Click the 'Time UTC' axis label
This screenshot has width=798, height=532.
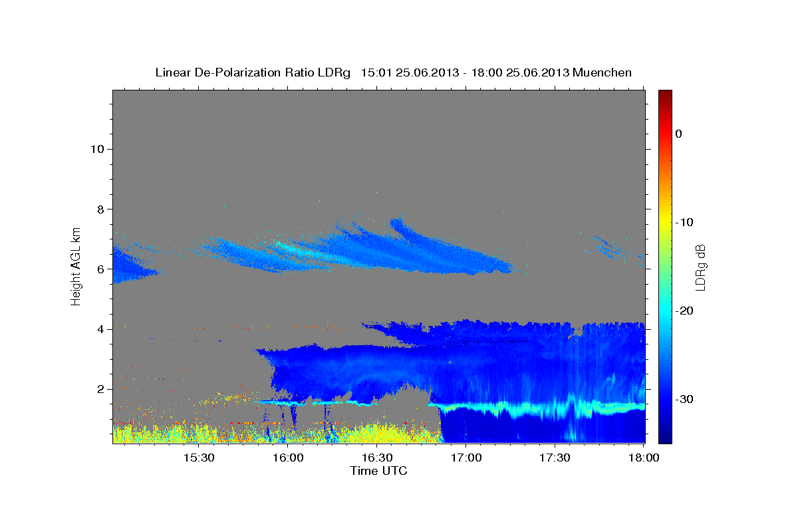378,471
